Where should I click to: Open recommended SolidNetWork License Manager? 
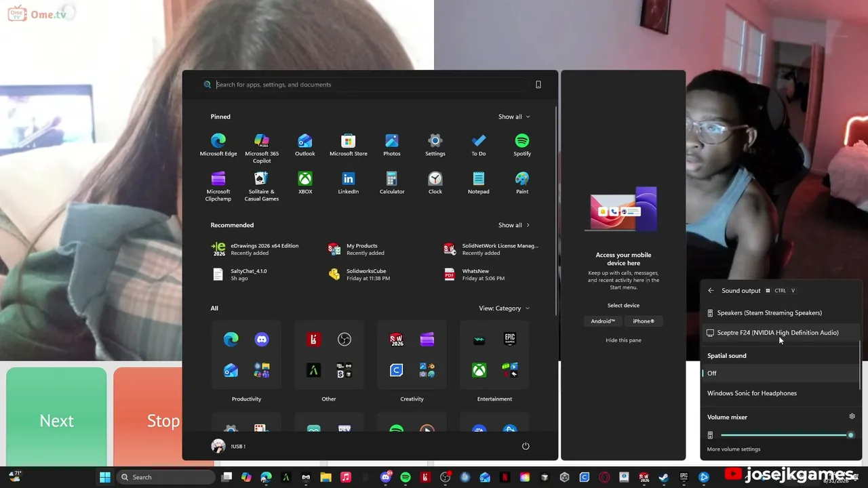[491, 249]
